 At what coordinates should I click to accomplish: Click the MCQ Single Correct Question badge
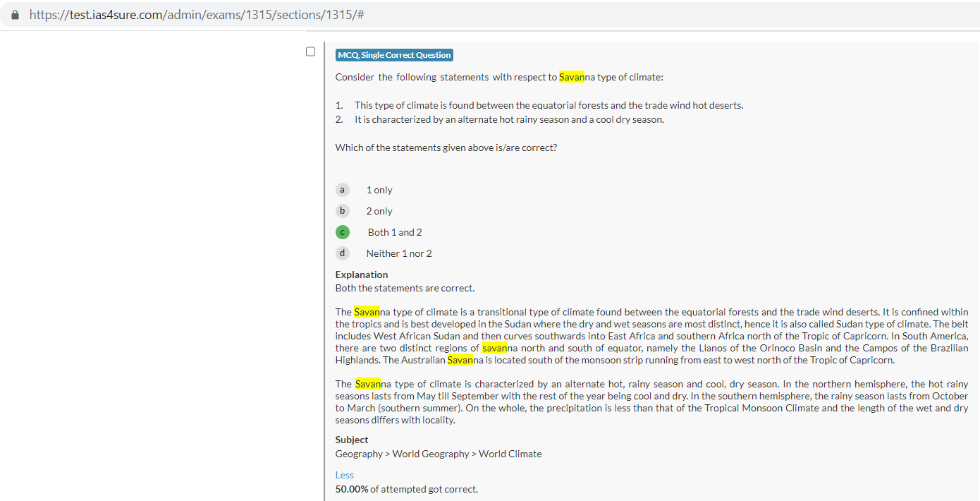[x=394, y=55]
